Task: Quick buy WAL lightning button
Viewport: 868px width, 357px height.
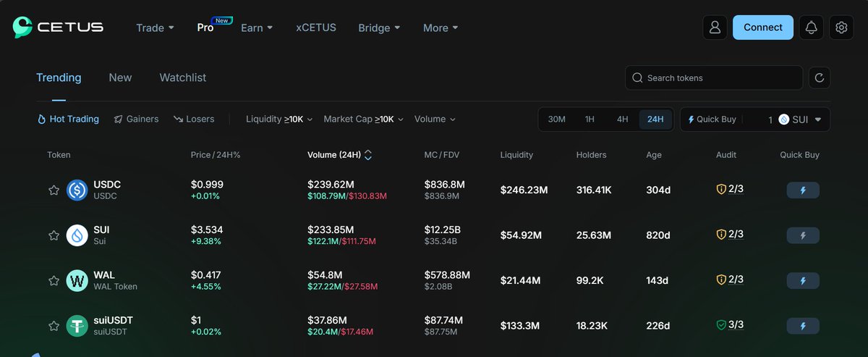Action: (x=803, y=280)
